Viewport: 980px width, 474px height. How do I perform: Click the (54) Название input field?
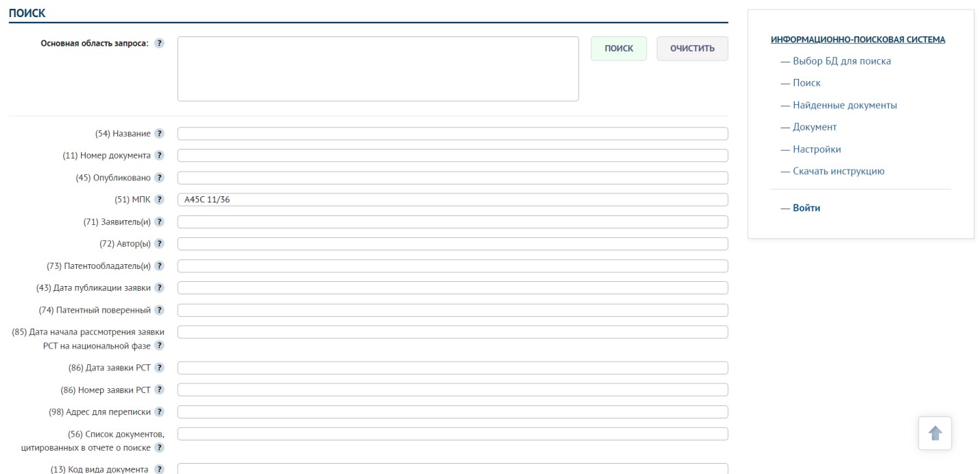pyautogui.click(x=453, y=134)
